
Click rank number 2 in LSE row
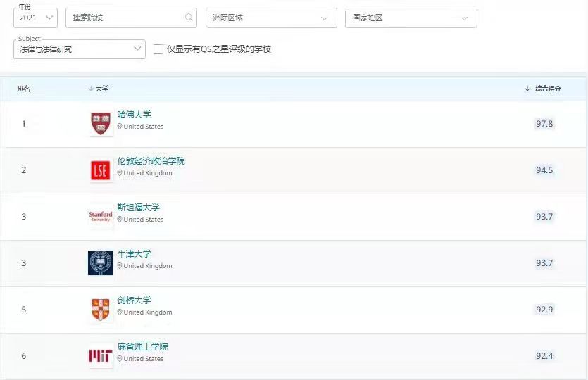click(x=24, y=170)
